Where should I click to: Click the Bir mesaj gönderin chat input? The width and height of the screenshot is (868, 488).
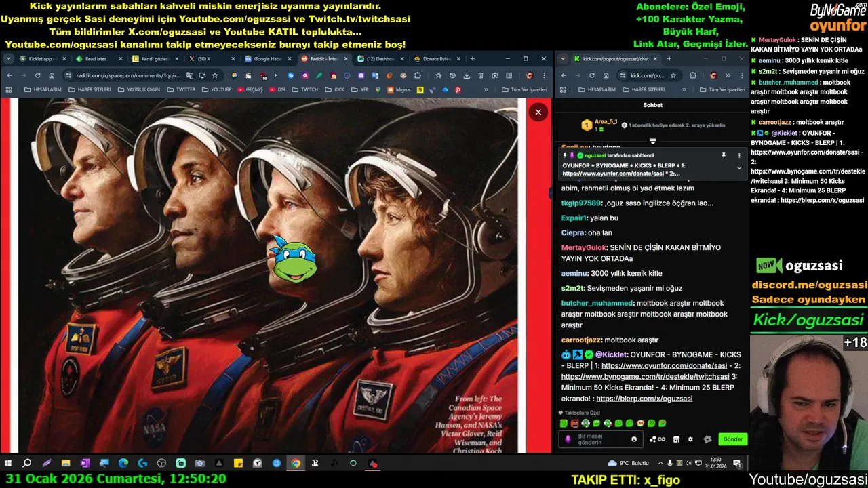[601, 439]
